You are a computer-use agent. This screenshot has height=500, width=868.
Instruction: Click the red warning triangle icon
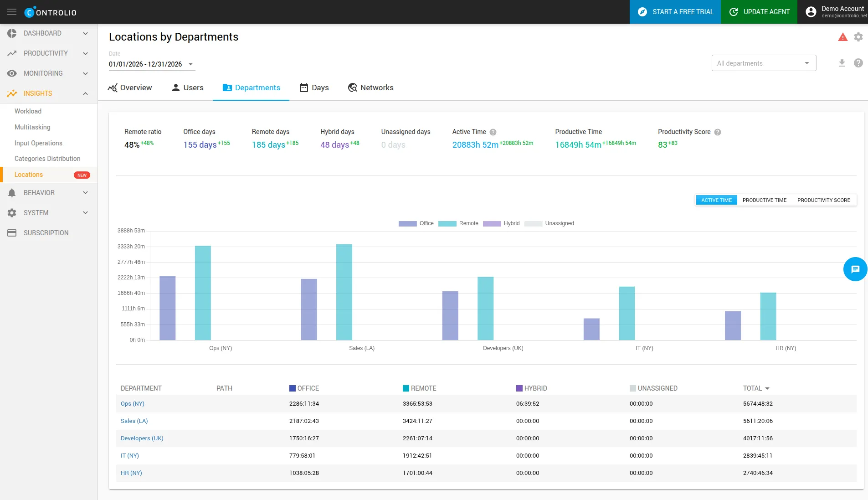[843, 37]
